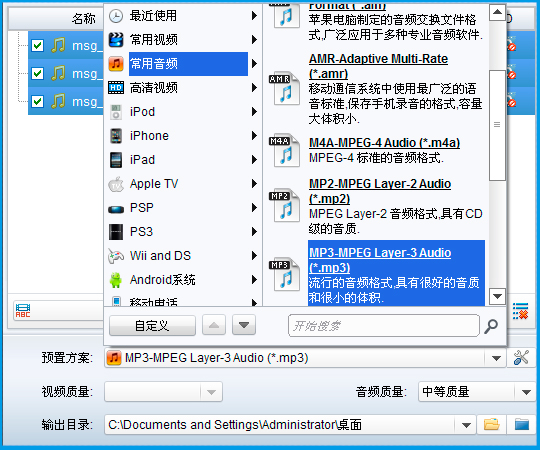Open the 预置方案 preset dropdown

[496, 358]
